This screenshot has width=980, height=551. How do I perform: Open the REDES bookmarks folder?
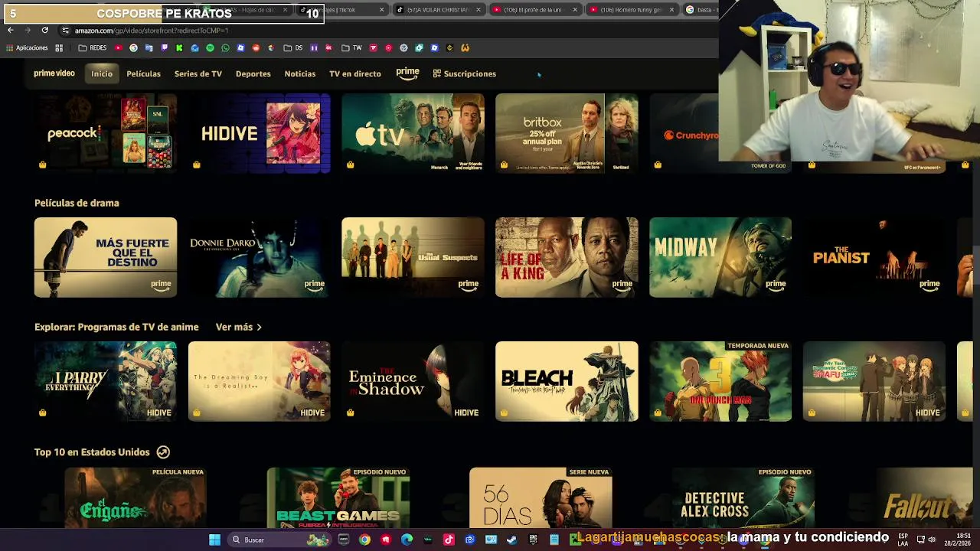pyautogui.click(x=93, y=47)
